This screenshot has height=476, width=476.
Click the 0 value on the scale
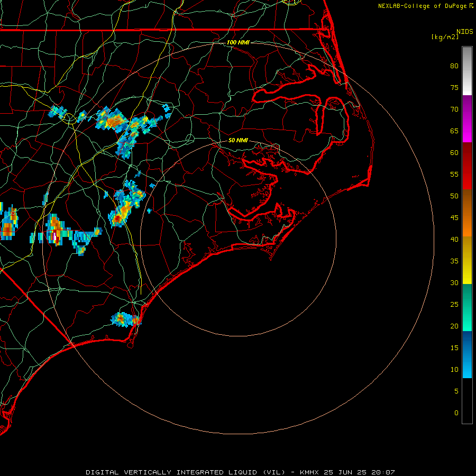pos(456,413)
